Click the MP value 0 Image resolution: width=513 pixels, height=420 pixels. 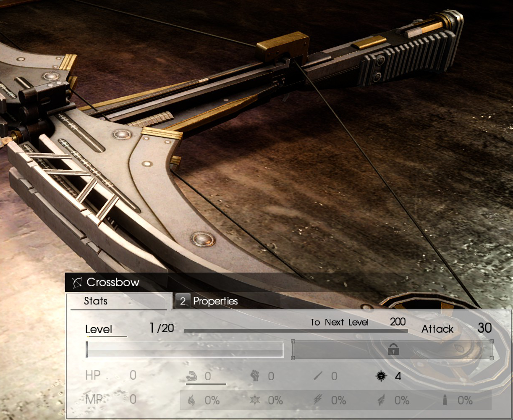click(x=133, y=399)
